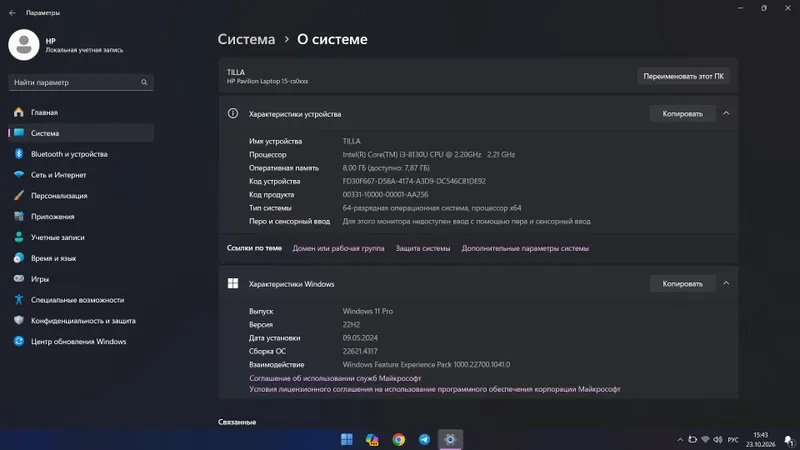The width and height of the screenshot is (800, 450).
Task: Click the Игры controller icon
Action: pyautogui.click(x=19, y=279)
